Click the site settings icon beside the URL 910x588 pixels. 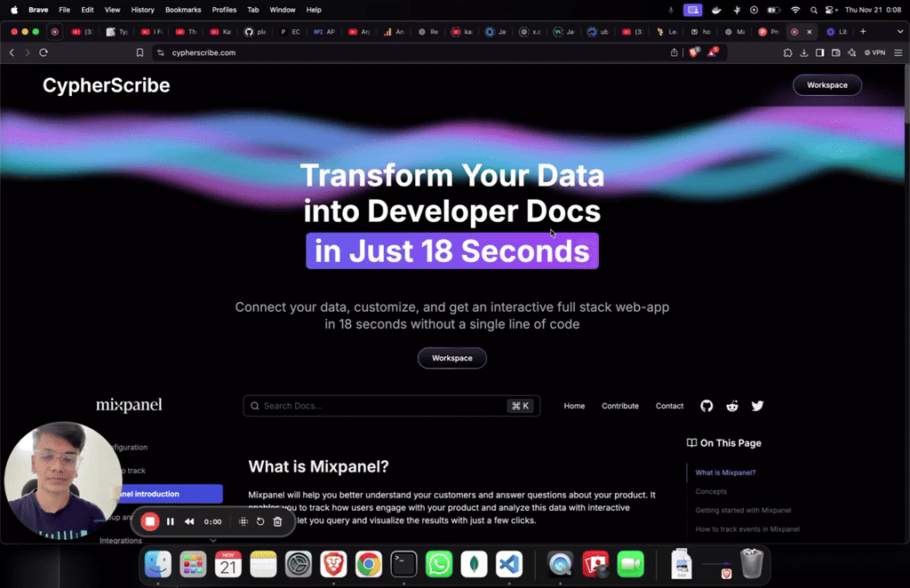click(x=161, y=52)
